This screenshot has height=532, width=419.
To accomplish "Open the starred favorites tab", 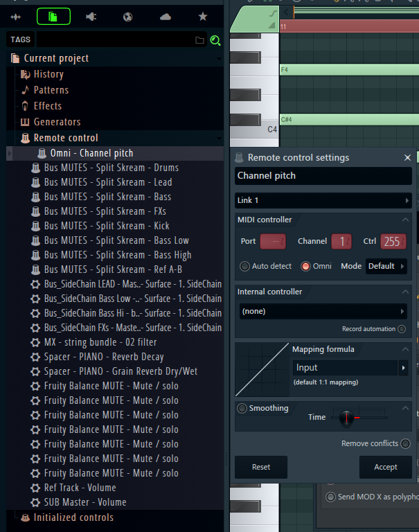I will 202,16.
